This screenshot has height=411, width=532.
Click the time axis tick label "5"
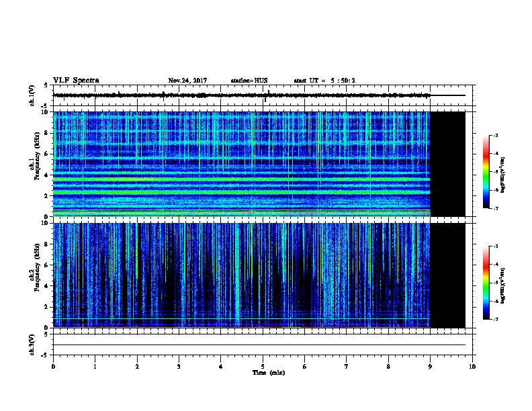[263, 367]
